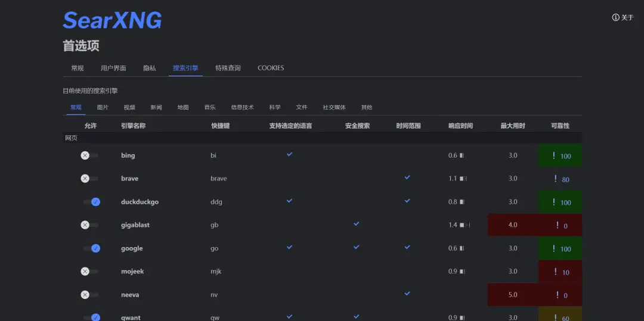The width and height of the screenshot is (644, 321).
Task: Enable the neeva engine toggle
Action: 89,295
